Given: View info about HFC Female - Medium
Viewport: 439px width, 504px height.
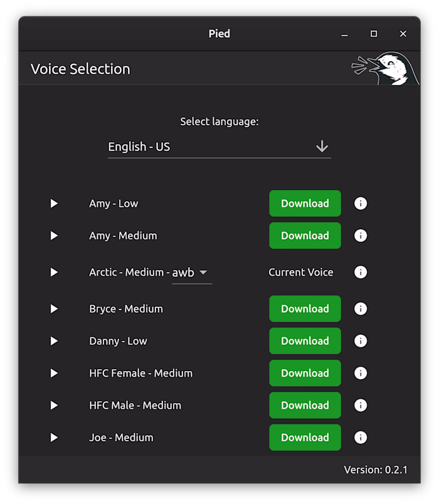Looking at the screenshot, I should click(x=361, y=373).
